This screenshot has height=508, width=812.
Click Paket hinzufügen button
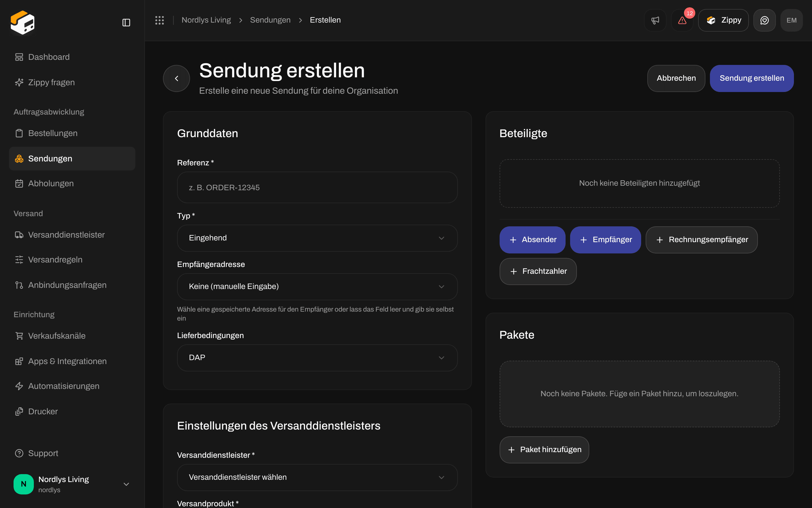(x=544, y=450)
